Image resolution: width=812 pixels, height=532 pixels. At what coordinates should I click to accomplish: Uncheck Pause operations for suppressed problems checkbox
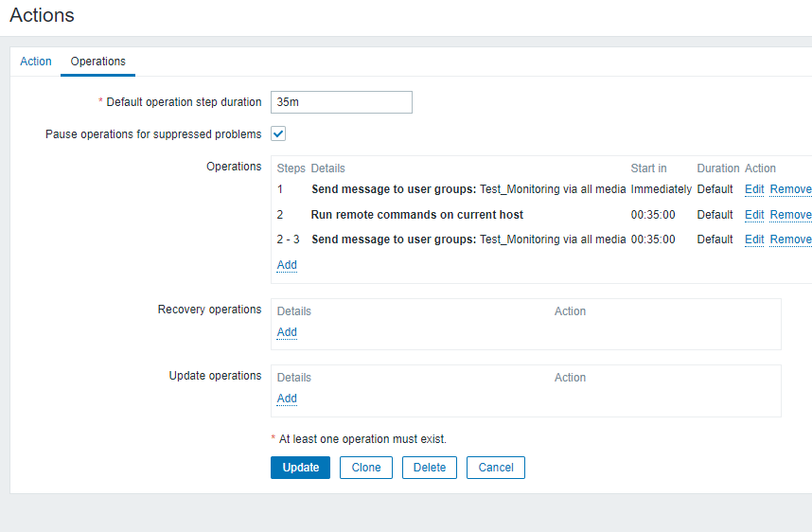(279, 133)
